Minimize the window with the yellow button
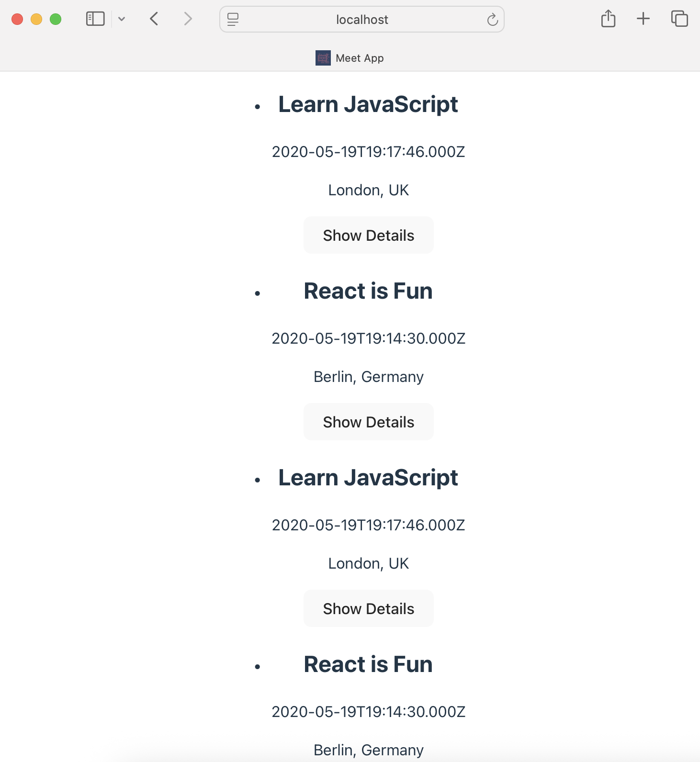This screenshot has width=700, height=762. (x=36, y=19)
